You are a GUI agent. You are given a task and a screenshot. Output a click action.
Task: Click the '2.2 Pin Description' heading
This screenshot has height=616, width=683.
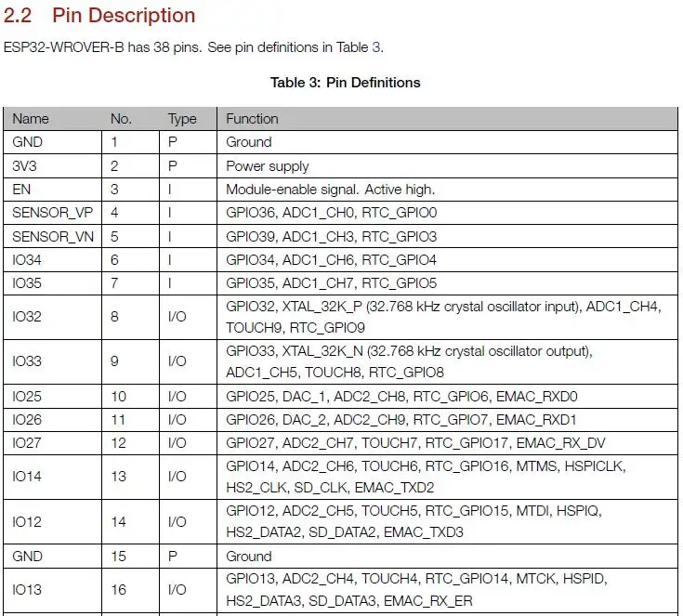point(99,16)
